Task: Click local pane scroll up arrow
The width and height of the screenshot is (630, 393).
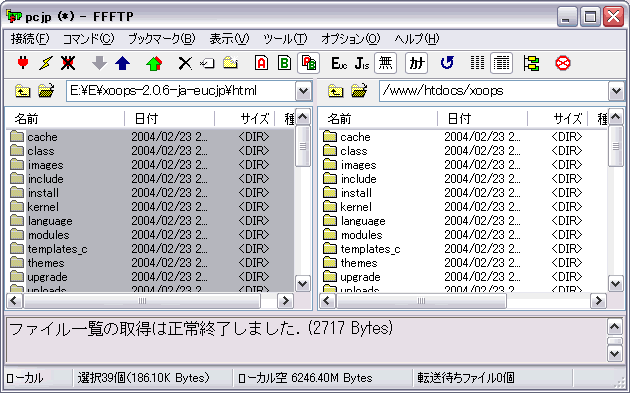Action: tap(303, 117)
